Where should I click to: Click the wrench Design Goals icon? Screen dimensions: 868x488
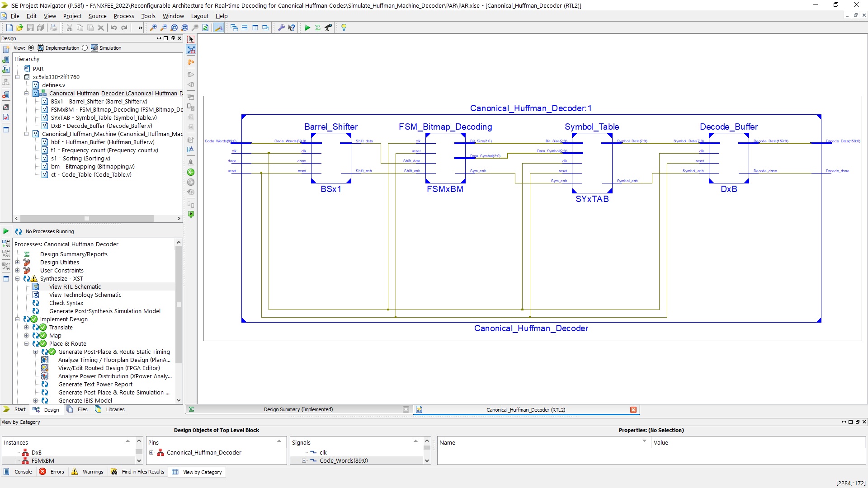[x=281, y=28]
